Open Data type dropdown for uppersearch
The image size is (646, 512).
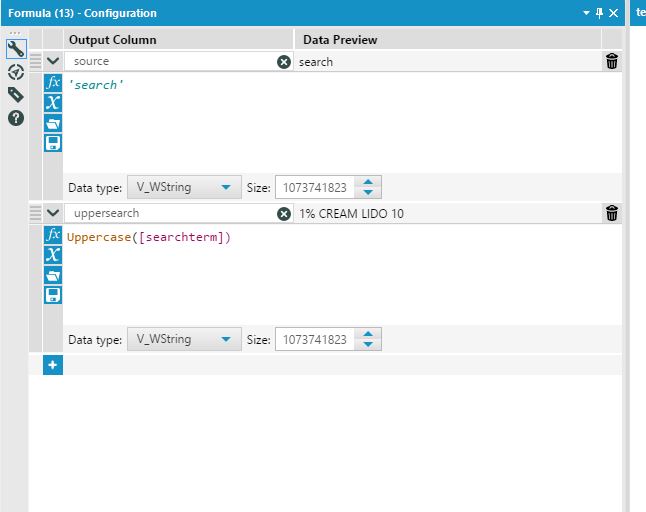tap(185, 339)
